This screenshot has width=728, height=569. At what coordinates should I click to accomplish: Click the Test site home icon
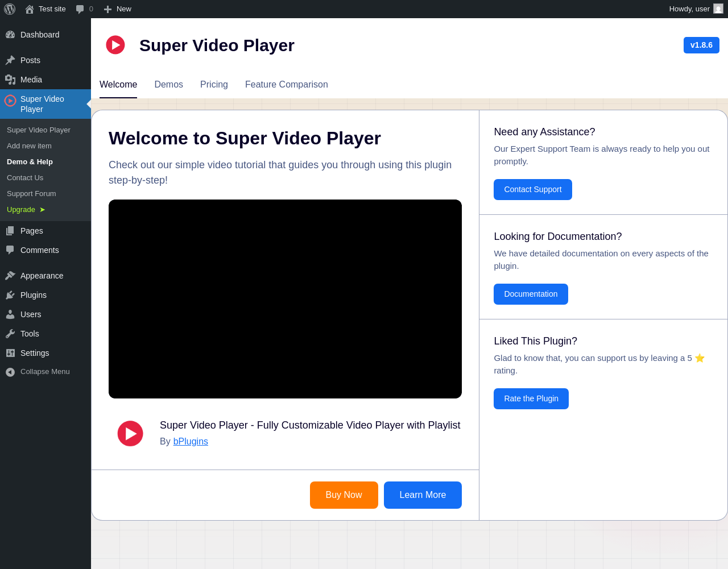[30, 9]
